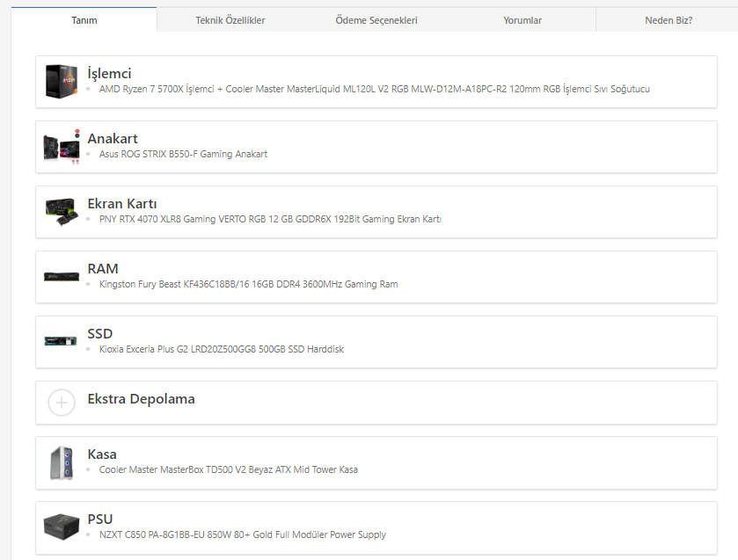
Task: Click the NZXT C850 power supply description
Action: pos(242,535)
